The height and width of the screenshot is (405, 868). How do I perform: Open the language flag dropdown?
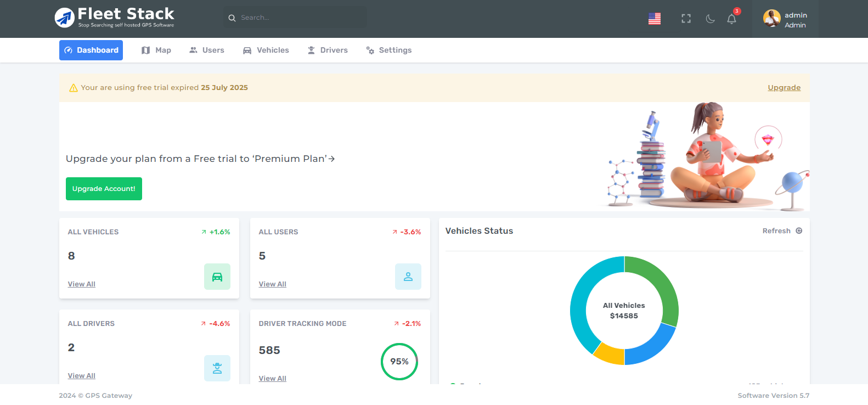[x=655, y=19]
